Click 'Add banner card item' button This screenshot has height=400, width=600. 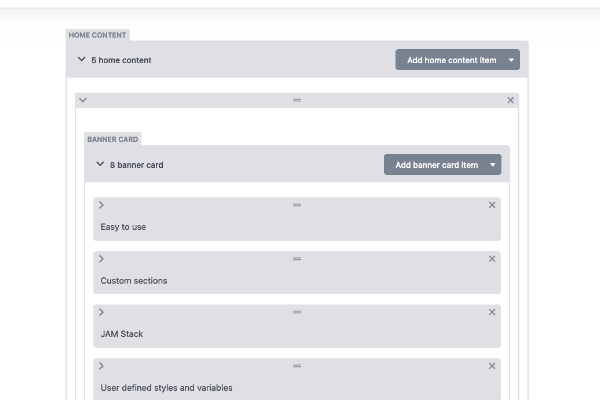pyautogui.click(x=436, y=165)
